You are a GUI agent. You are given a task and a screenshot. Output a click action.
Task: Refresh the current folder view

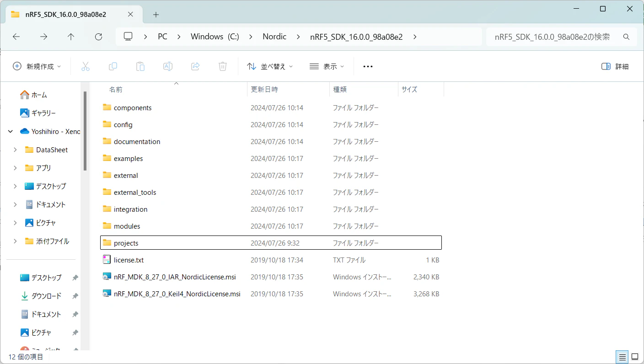pyautogui.click(x=98, y=37)
